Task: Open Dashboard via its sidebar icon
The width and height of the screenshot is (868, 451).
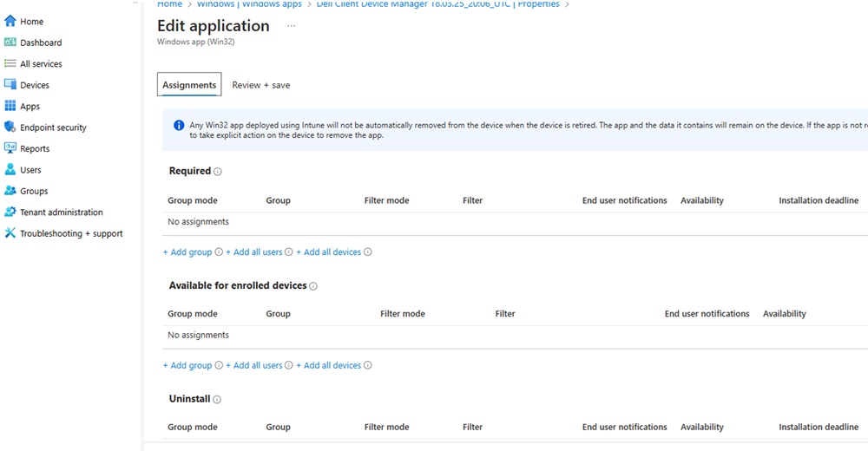Action: click(10, 42)
